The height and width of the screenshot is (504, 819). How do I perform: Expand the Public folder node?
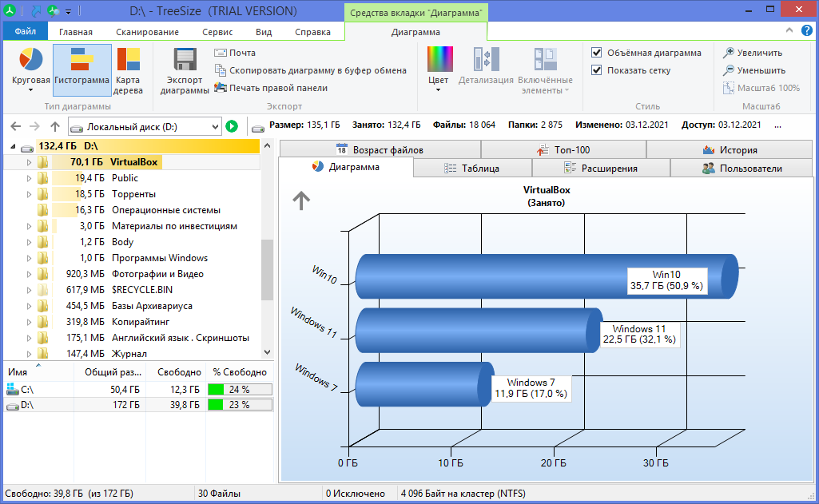[30, 178]
